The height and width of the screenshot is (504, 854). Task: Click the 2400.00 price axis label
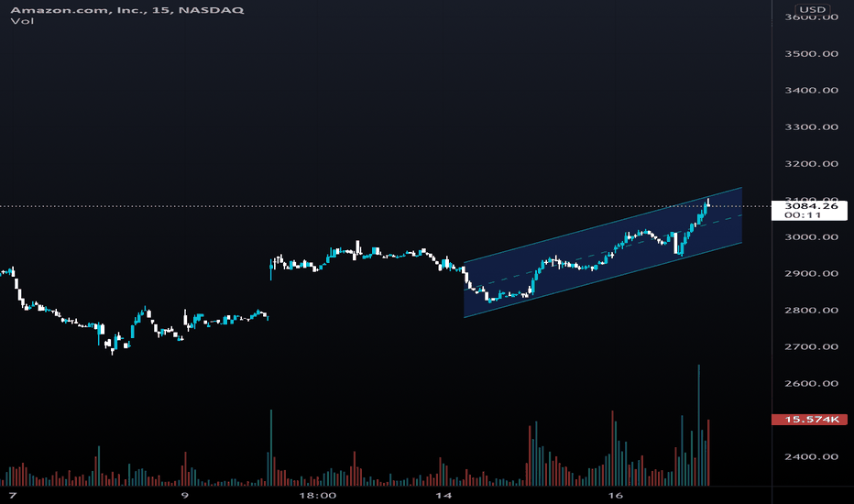click(811, 456)
